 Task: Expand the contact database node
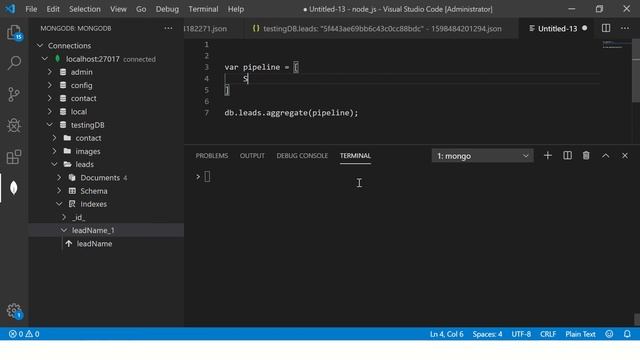pos(50,98)
